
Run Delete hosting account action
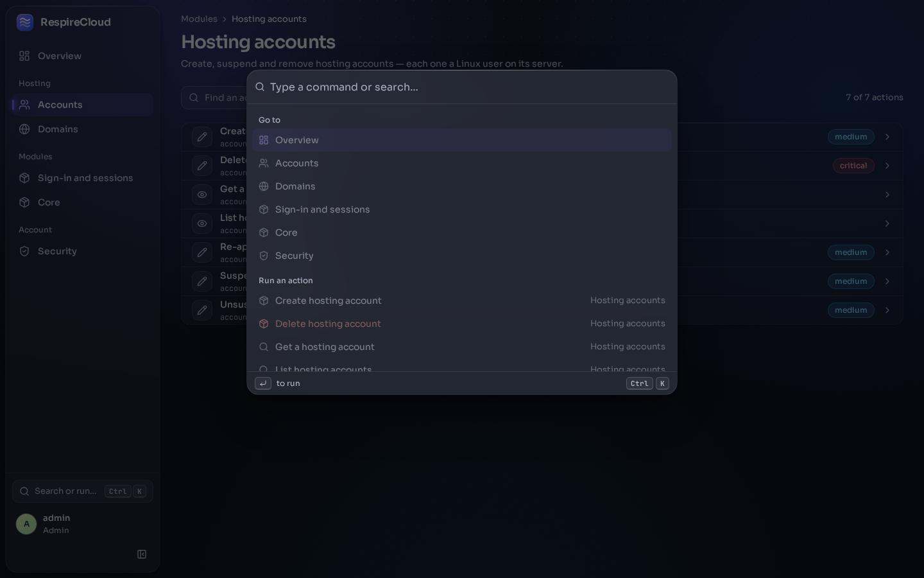pyautogui.click(x=462, y=324)
